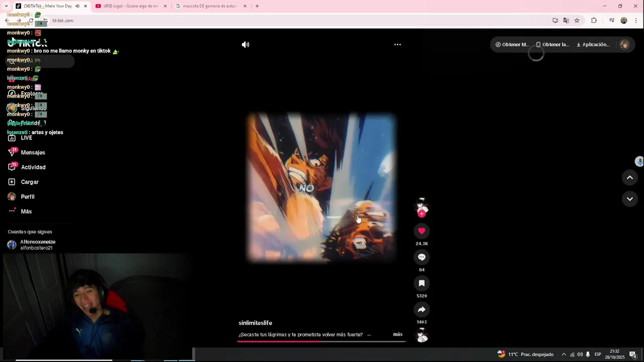Show hidden system tray icons
The image size is (644, 362).
563,354
